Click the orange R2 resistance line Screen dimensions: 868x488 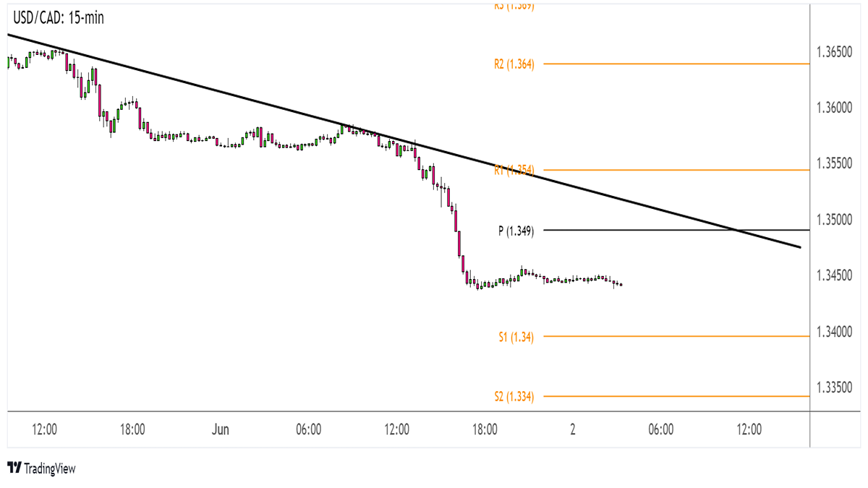point(673,64)
